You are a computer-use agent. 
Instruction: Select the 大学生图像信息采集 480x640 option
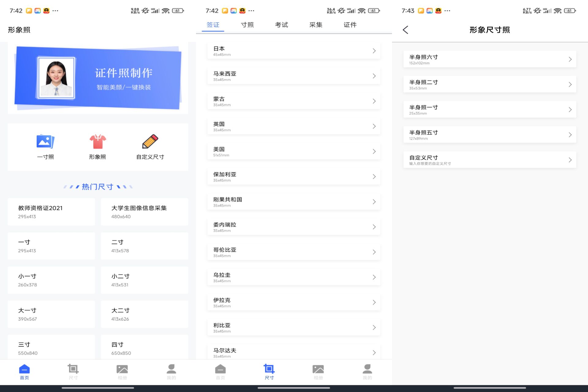tap(144, 212)
